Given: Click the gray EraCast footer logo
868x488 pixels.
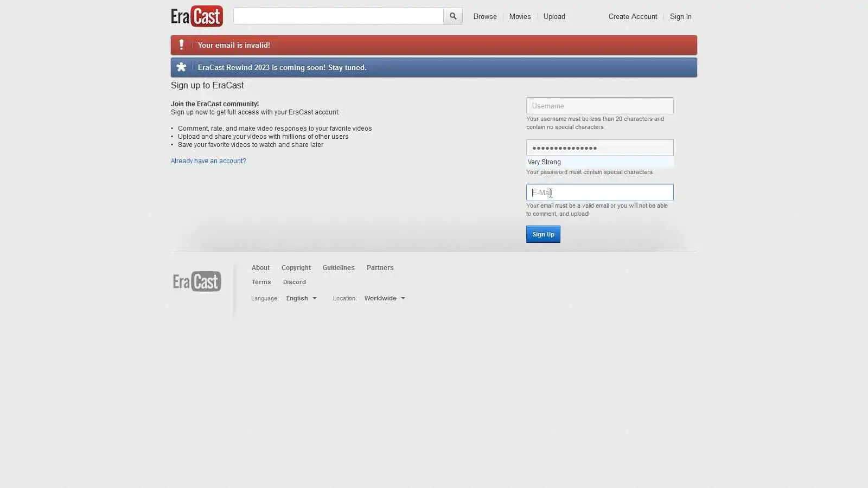Looking at the screenshot, I should click(x=197, y=281).
